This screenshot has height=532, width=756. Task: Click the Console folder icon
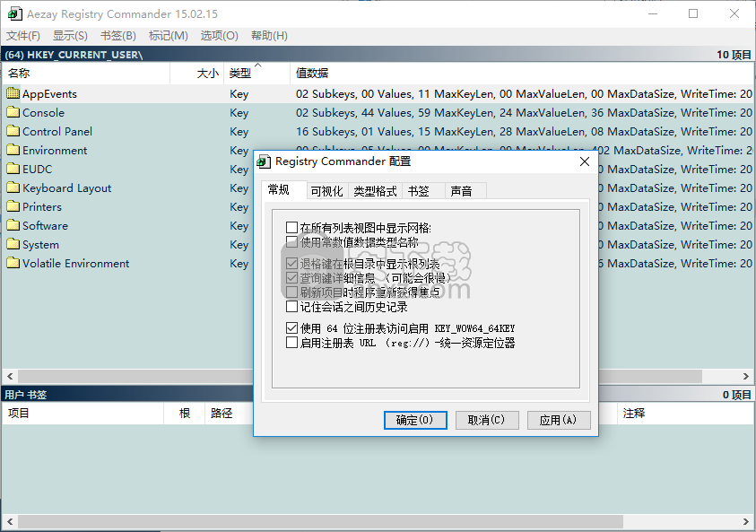13,112
